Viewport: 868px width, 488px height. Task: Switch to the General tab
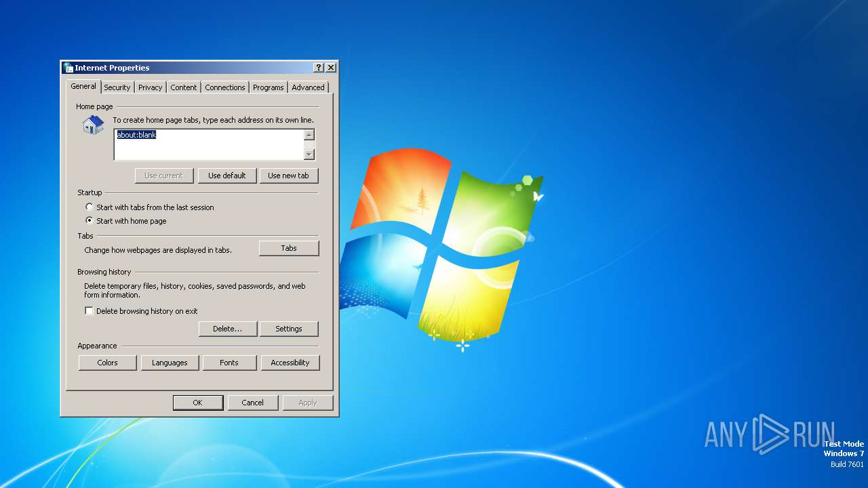coord(83,87)
